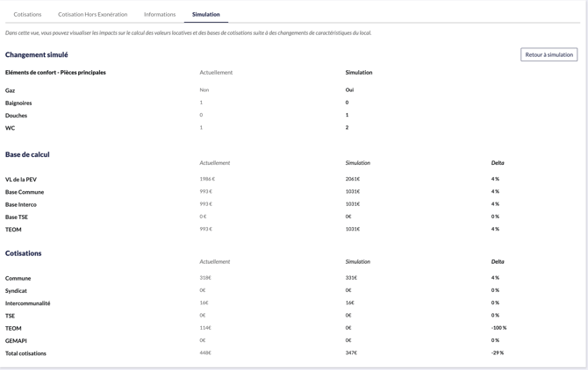Image resolution: width=588 pixels, height=370 pixels.
Task: Switch to Cotisation Hors Exonération tab
Action: (x=92, y=14)
